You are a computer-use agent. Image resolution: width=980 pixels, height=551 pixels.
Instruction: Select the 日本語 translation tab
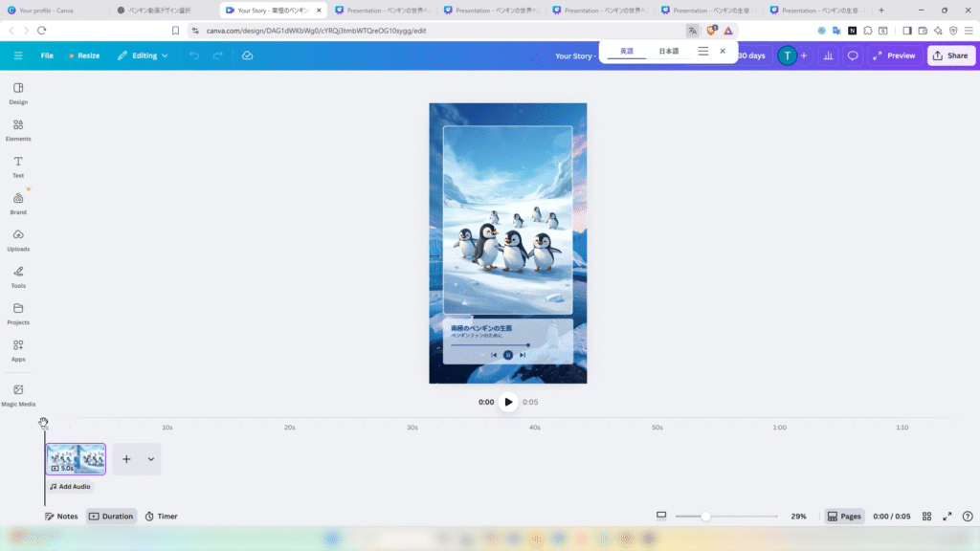[668, 51]
